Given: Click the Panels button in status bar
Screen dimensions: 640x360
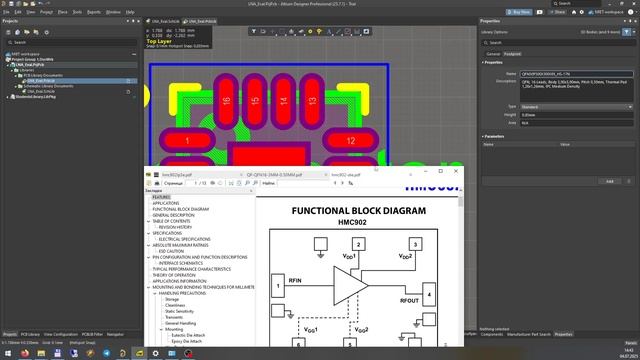Looking at the screenshot, I should click(x=631, y=343).
